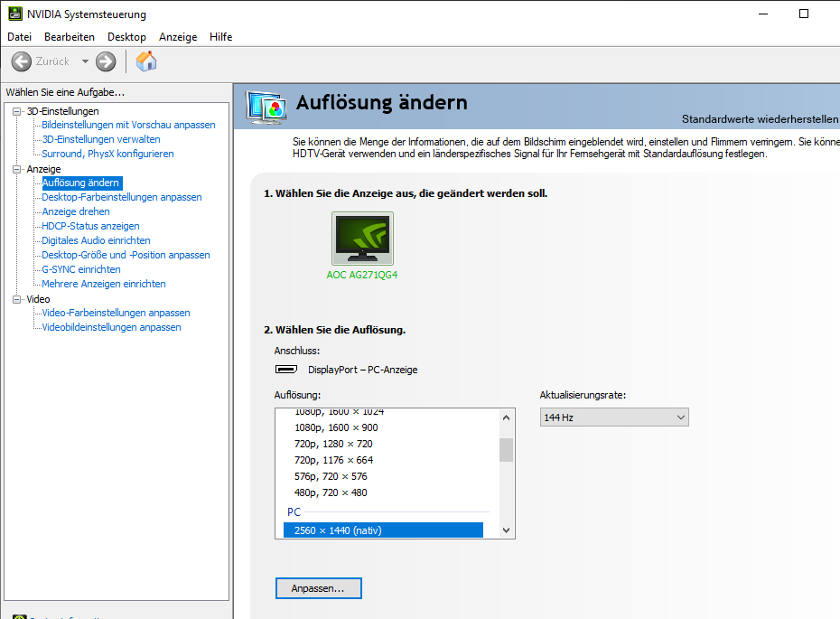Image resolution: width=840 pixels, height=619 pixels.
Task: Open the Anzeige menu
Action: (178, 37)
